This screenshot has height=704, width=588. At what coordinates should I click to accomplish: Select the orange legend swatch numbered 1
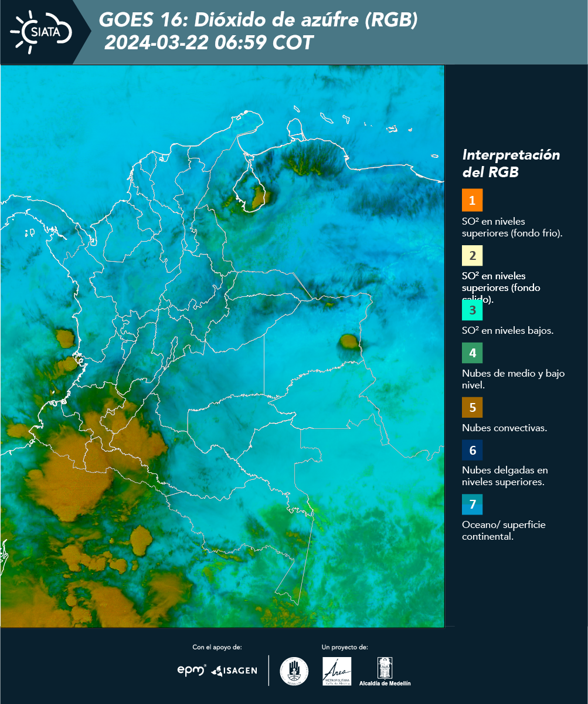pos(472,200)
